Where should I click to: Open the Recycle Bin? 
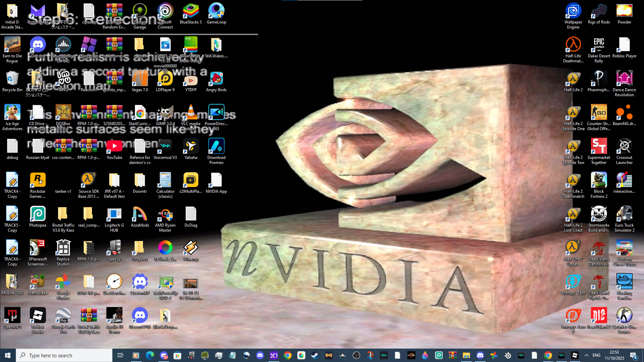[x=12, y=81]
